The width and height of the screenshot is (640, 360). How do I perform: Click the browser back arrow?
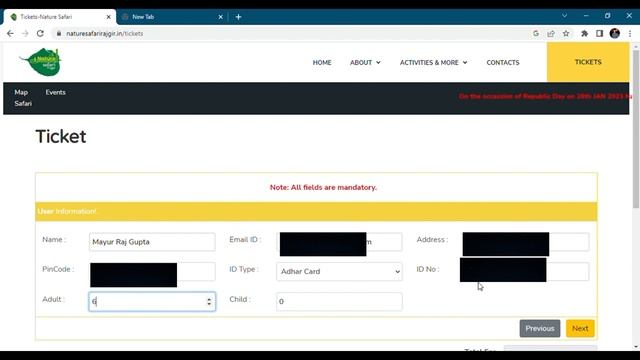[10, 33]
